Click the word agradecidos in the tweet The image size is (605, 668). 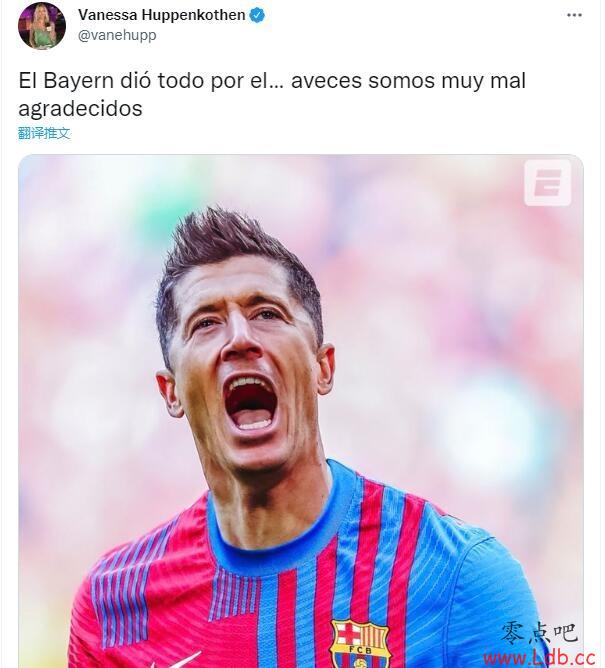(80, 109)
